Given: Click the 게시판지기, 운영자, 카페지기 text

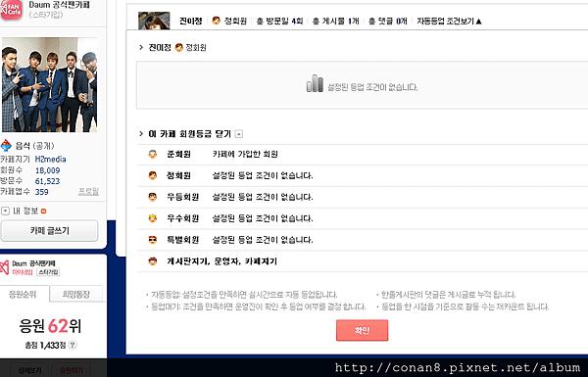Looking at the screenshot, I should 222,261.
